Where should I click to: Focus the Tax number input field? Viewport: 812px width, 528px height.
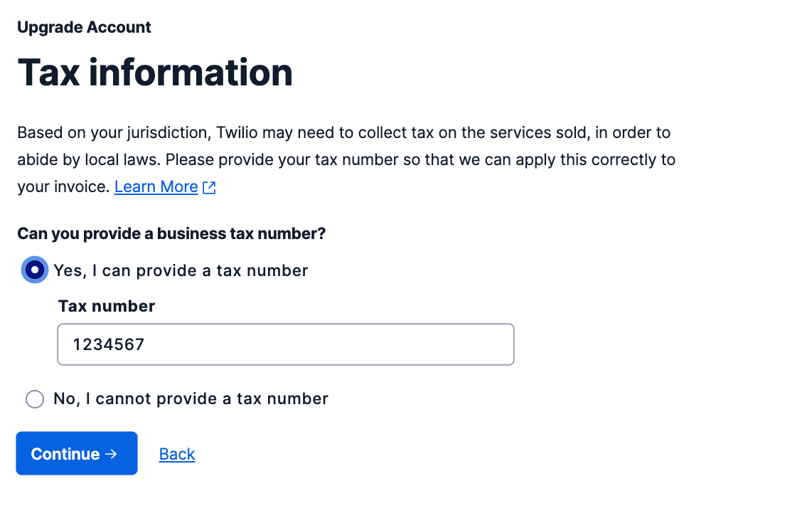(x=285, y=344)
